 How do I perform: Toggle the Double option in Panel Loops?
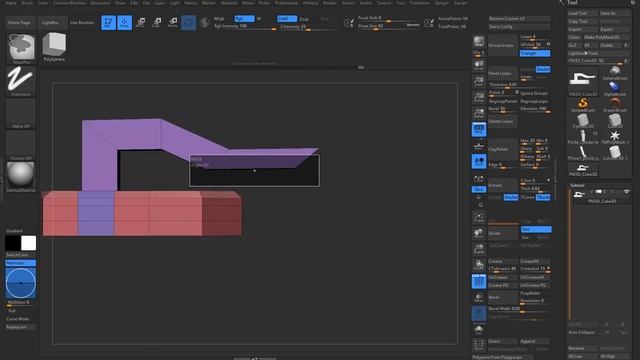[x=543, y=69]
